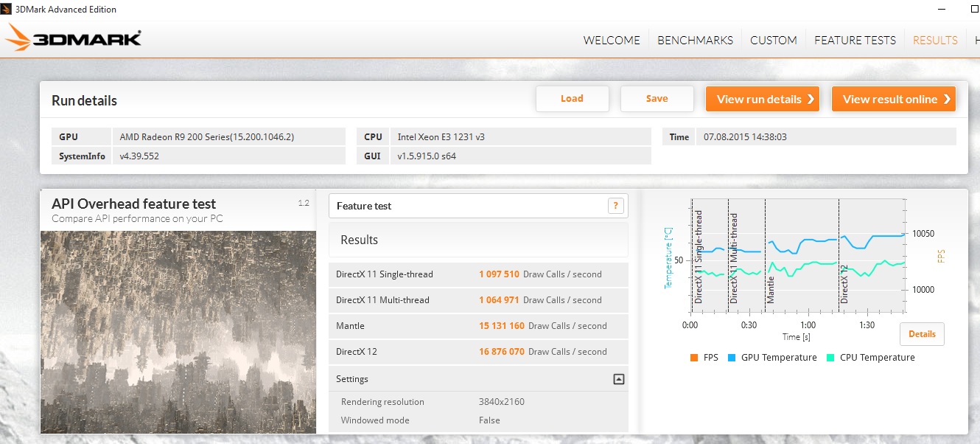Go to the FEATURE TESTS tab
The image size is (980, 444).
point(855,41)
